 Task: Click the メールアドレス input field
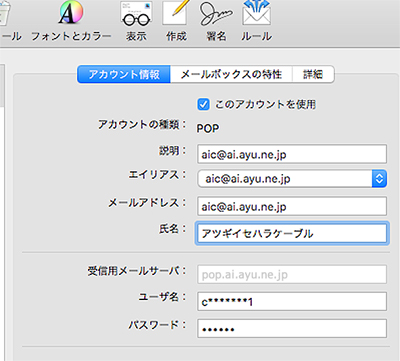pos(292,206)
